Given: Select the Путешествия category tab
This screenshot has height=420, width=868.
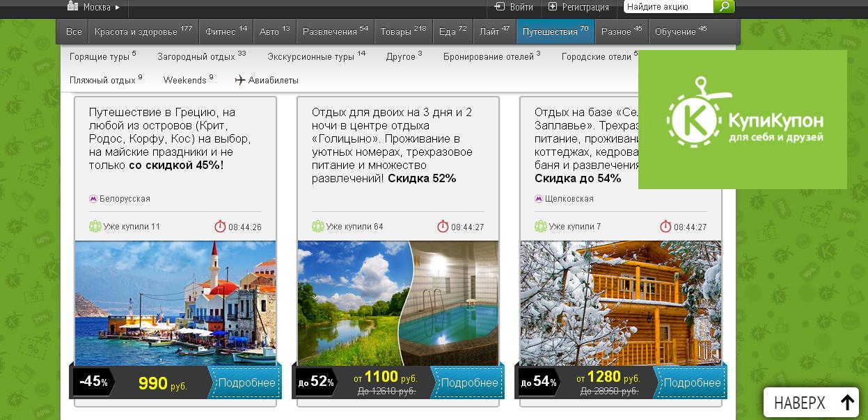Looking at the screenshot, I should tap(555, 31).
